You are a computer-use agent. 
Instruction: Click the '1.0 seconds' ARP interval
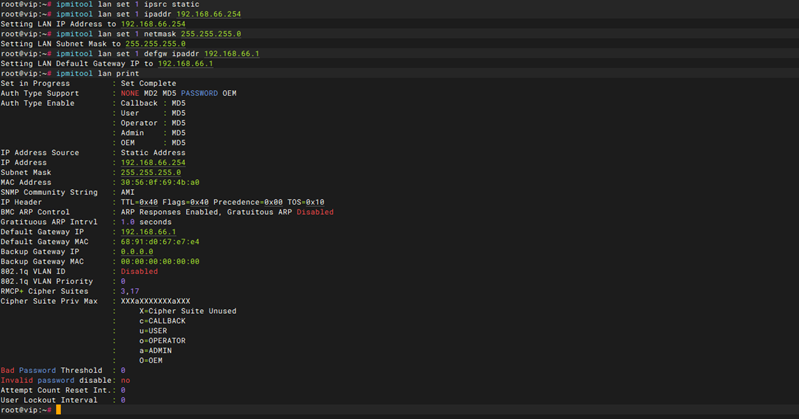pyautogui.click(x=146, y=222)
